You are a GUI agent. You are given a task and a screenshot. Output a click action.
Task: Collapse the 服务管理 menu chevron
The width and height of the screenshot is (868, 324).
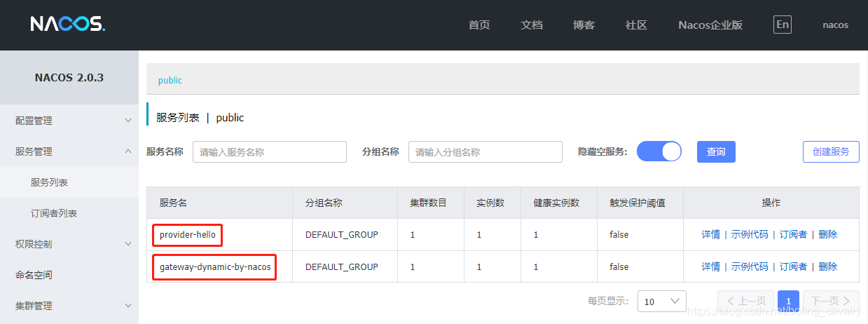[x=128, y=151]
